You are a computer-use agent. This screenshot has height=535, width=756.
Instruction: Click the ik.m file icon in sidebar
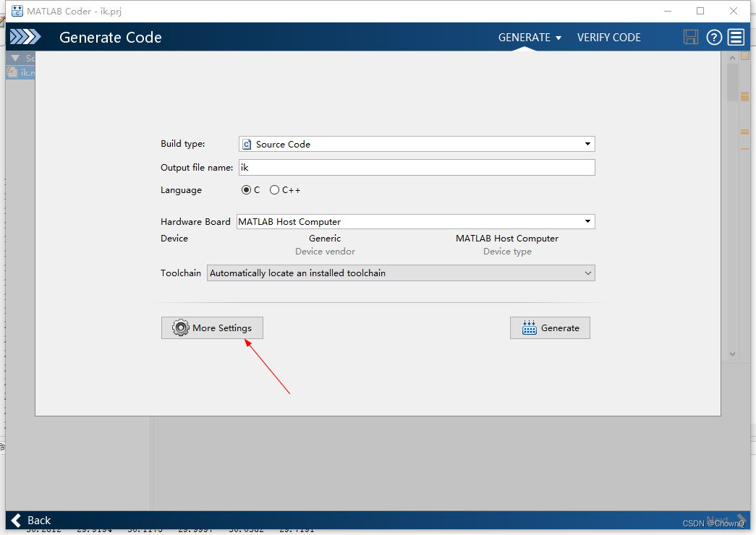point(12,72)
